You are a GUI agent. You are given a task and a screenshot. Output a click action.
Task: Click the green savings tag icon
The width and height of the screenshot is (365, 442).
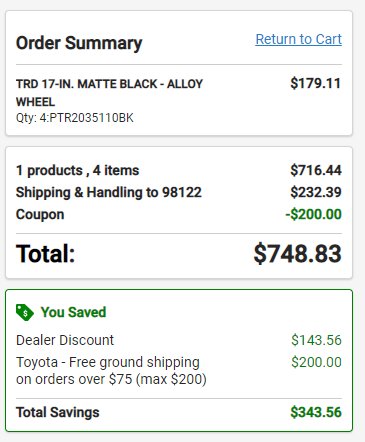pos(25,313)
